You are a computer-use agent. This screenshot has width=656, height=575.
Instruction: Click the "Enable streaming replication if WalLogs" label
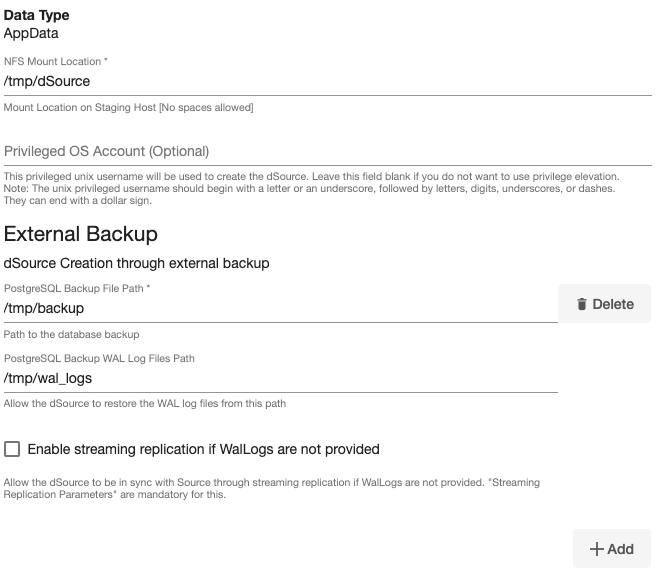(203, 449)
